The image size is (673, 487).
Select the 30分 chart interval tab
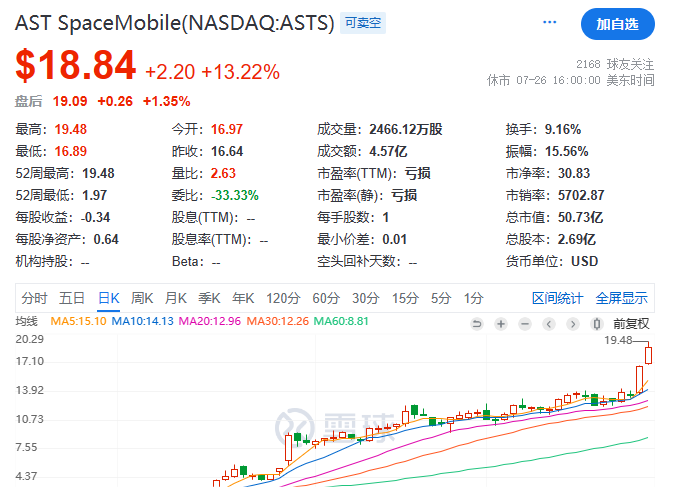point(366,298)
